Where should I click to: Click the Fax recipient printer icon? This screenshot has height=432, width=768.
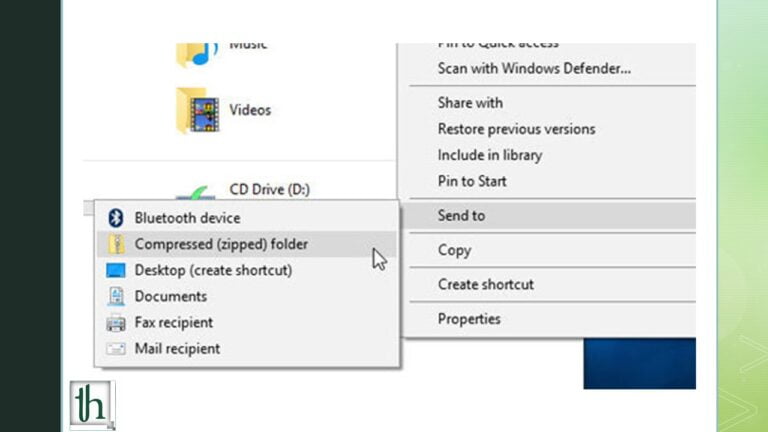116,323
